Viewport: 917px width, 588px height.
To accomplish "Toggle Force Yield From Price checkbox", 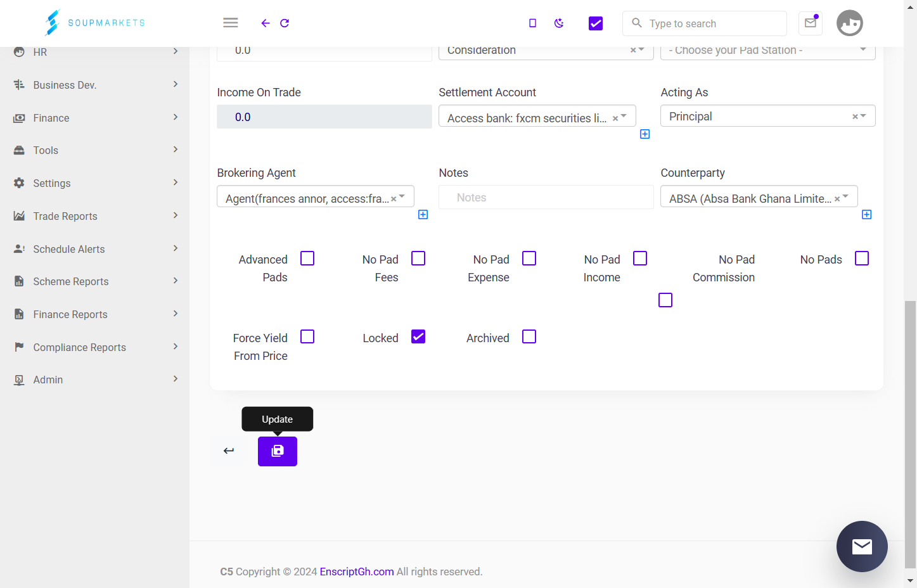I will 307,336.
